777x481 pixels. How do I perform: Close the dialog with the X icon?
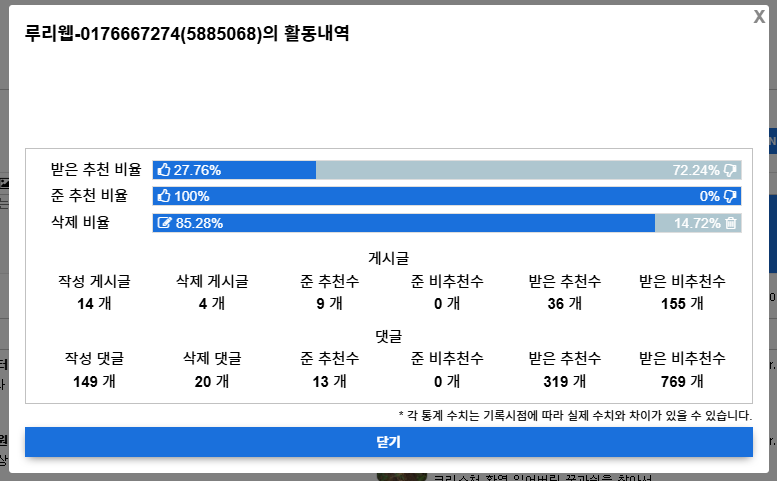759,16
